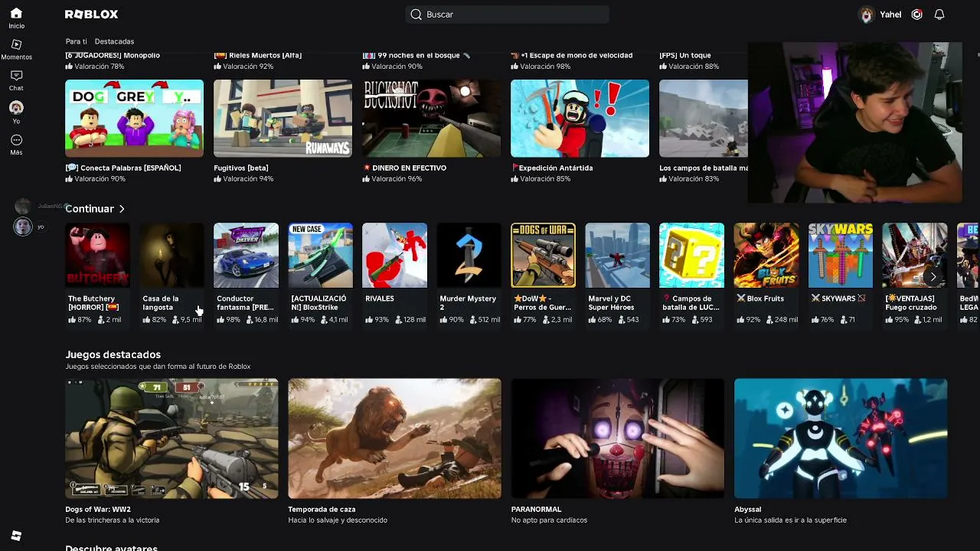Click the Juegos destacados heading
Viewport: 980px width, 551px height.
click(x=113, y=355)
